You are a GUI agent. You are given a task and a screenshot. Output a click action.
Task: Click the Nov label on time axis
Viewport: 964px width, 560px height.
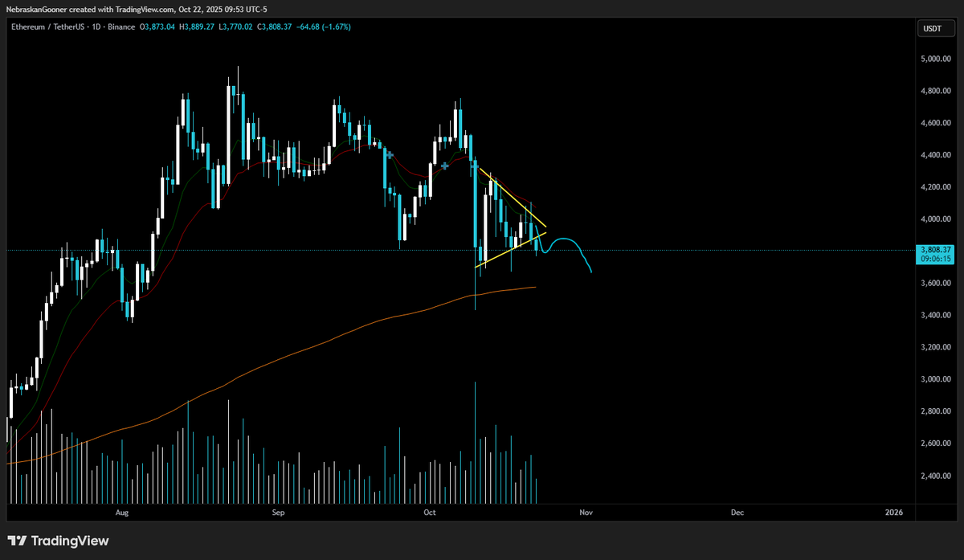tap(586, 512)
